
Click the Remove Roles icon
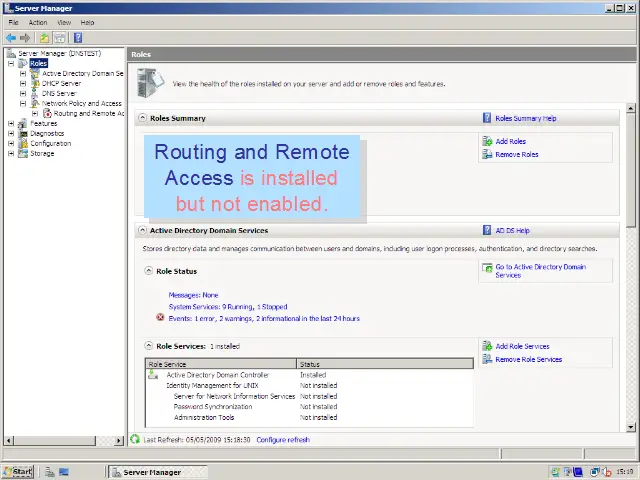coord(487,154)
